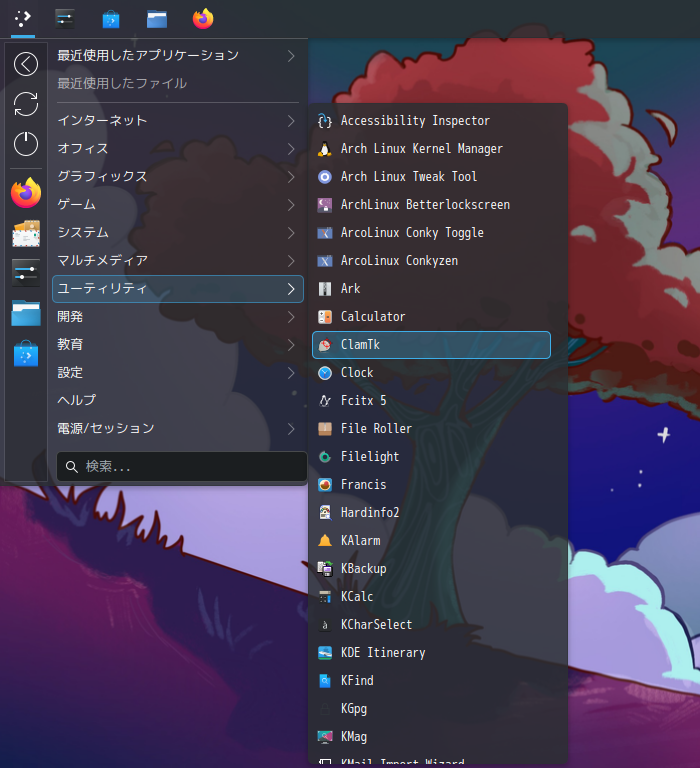Screen dimensions: 700x768
Task: Expand the グラフィックス category arrow
Action: coord(291,176)
